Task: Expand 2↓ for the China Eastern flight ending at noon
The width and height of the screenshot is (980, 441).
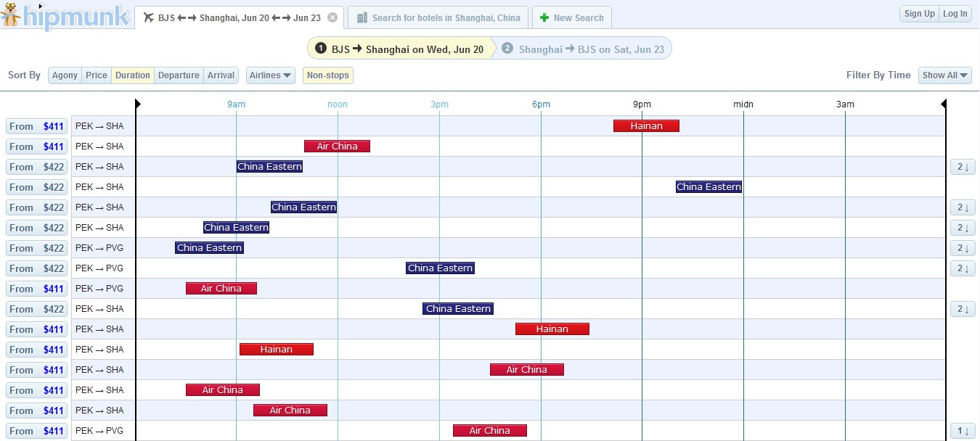Action: pyautogui.click(x=963, y=207)
